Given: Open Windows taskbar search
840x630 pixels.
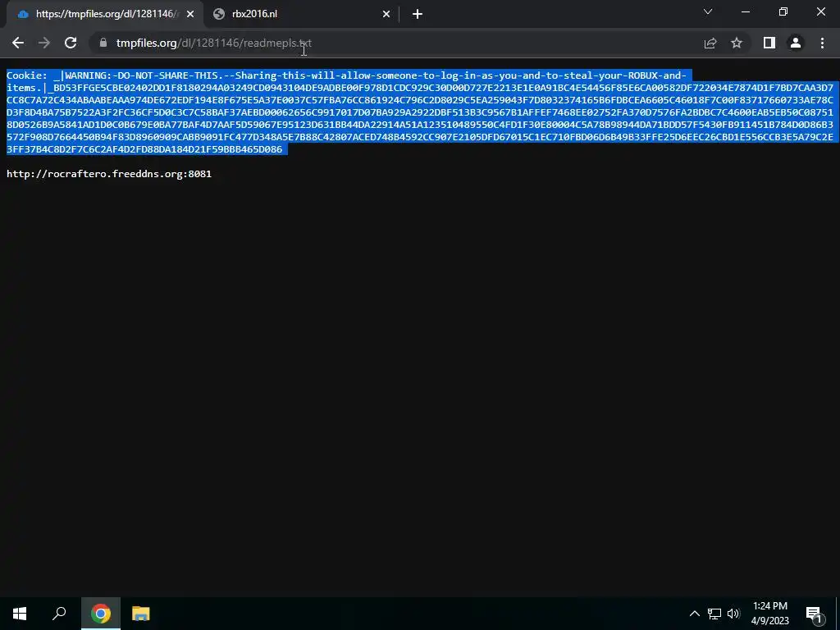Looking at the screenshot, I should point(59,614).
